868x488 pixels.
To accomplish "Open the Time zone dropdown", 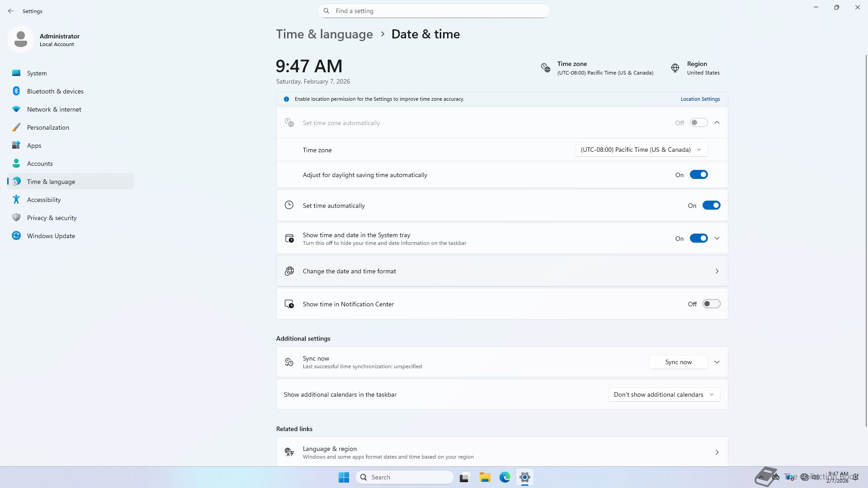I will (641, 150).
